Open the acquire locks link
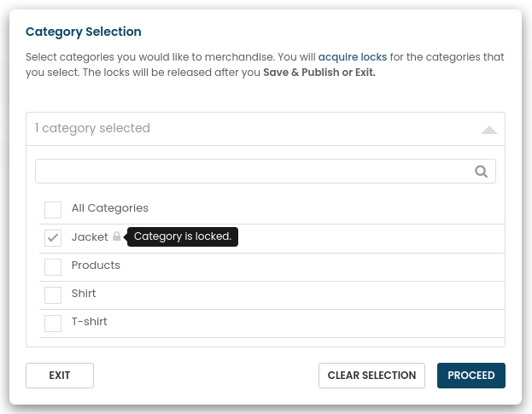 (353, 57)
